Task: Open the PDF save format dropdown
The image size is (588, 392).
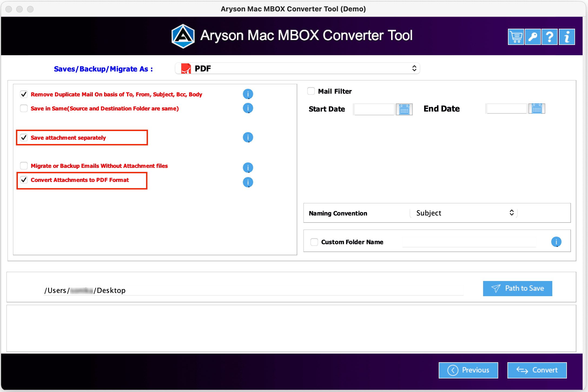Action: (x=298, y=68)
